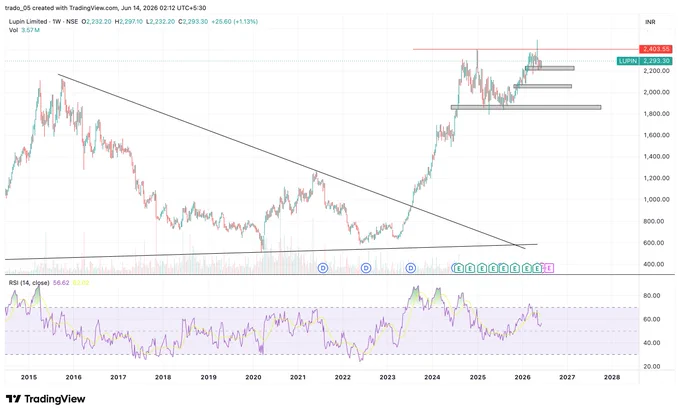Click the 2023 label on the time axis
This screenshot has width=680, height=414.
click(388, 377)
